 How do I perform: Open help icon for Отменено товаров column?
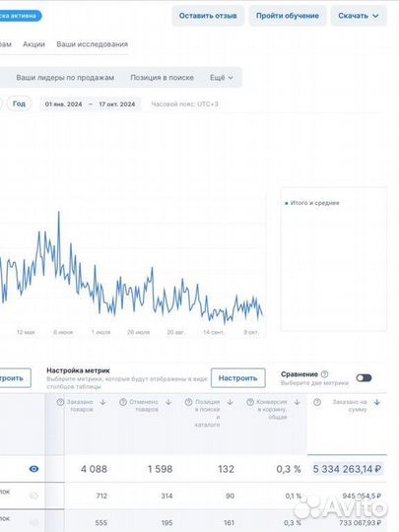[x=123, y=402]
